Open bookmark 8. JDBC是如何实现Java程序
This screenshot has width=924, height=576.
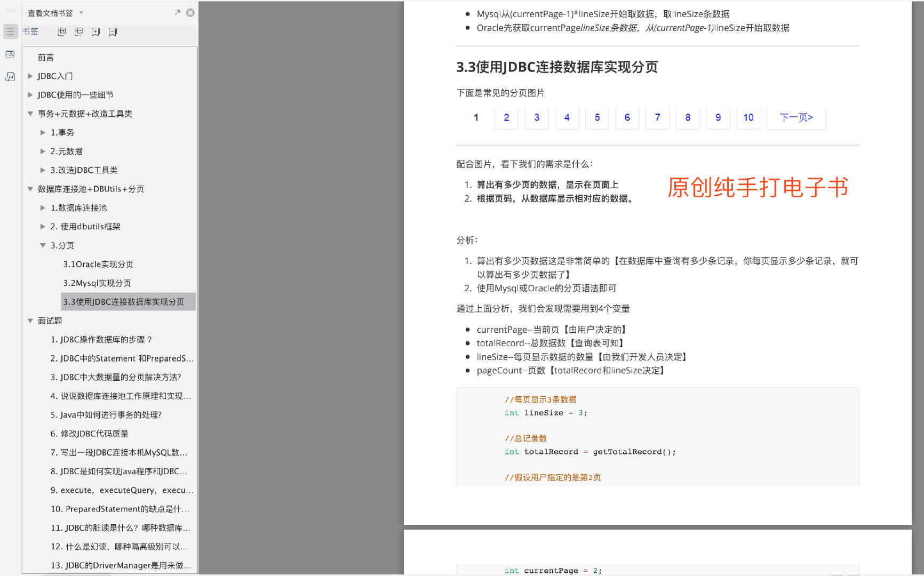(119, 471)
